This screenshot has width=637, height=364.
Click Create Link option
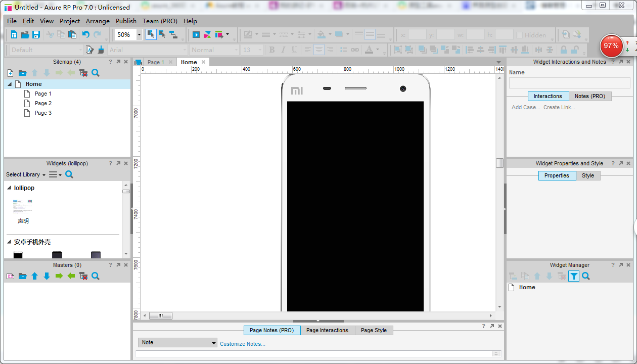click(559, 107)
